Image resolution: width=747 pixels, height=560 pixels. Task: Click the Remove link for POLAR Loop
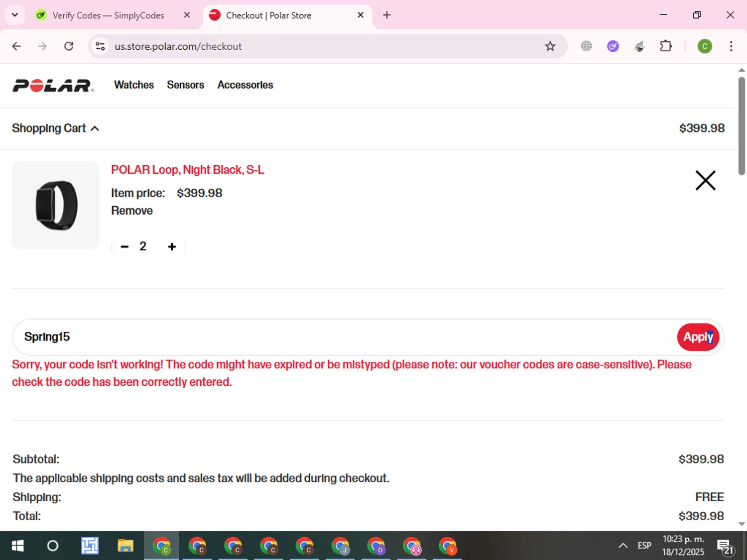(131, 211)
